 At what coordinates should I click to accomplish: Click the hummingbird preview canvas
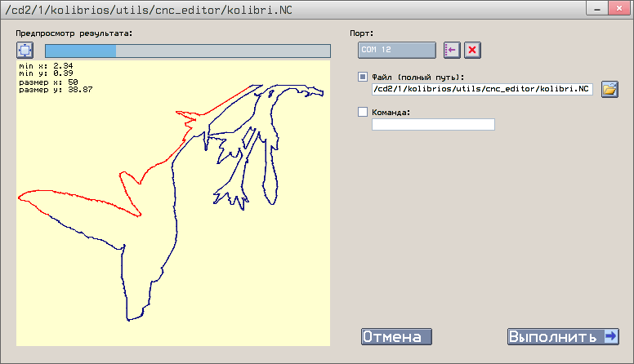point(173,203)
